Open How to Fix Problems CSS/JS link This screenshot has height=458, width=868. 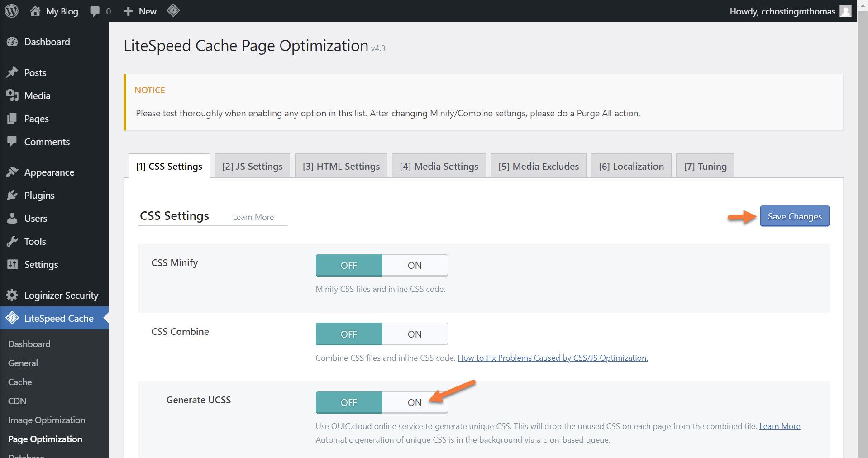(x=553, y=358)
